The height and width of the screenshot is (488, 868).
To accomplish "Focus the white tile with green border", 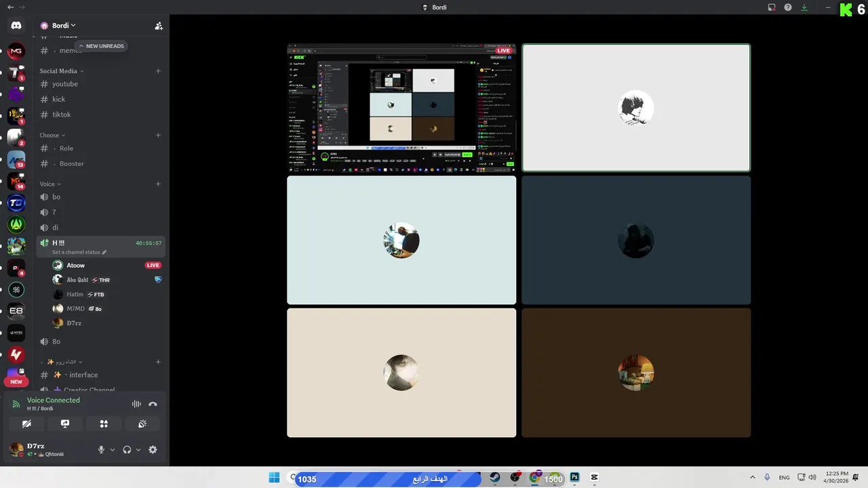I will 636,108.
